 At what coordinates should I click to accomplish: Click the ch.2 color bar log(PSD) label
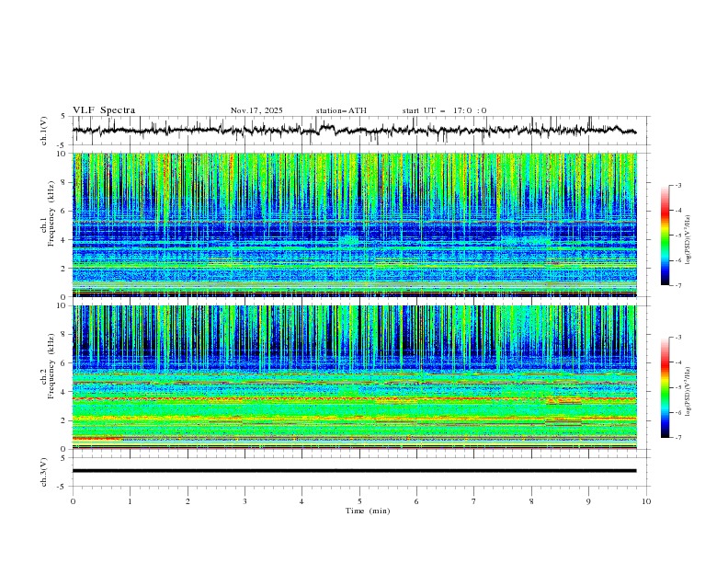tap(688, 392)
